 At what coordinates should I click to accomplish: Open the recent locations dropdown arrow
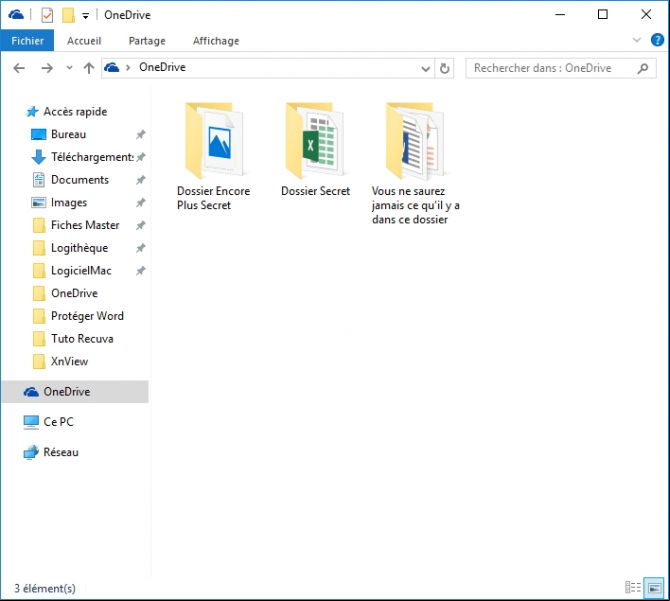click(x=69, y=67)
